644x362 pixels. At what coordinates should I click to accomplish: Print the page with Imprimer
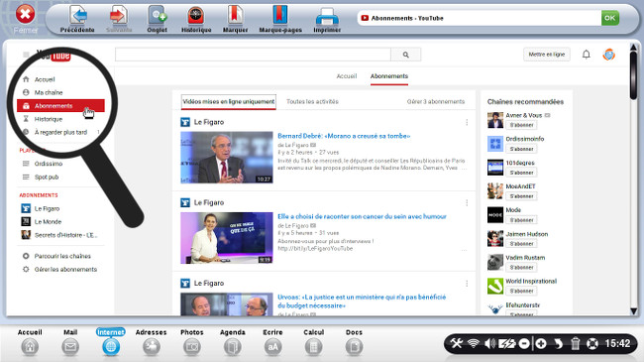[327, 19]
